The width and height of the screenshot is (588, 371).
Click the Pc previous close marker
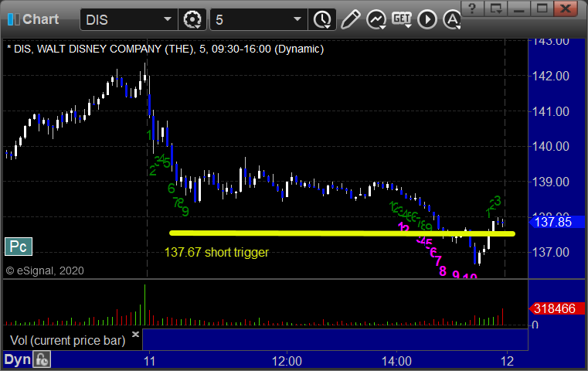19,247
